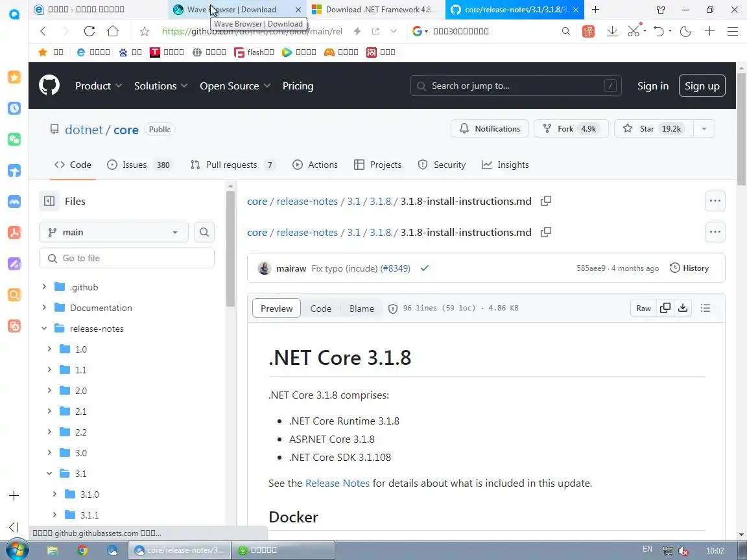Click the Fork button
This screenshot has height=560, width=747.
pyautogui.click(x=571, y=128)
